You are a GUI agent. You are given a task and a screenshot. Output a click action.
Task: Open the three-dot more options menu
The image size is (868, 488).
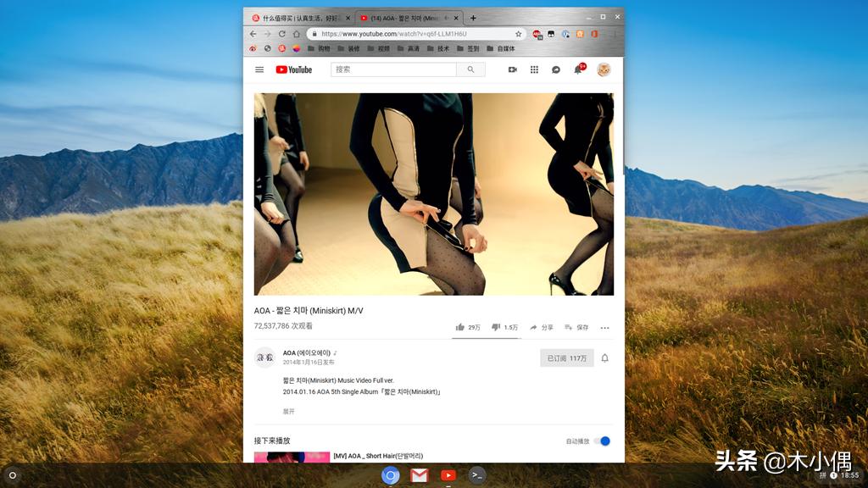click(x=604, y=327)
